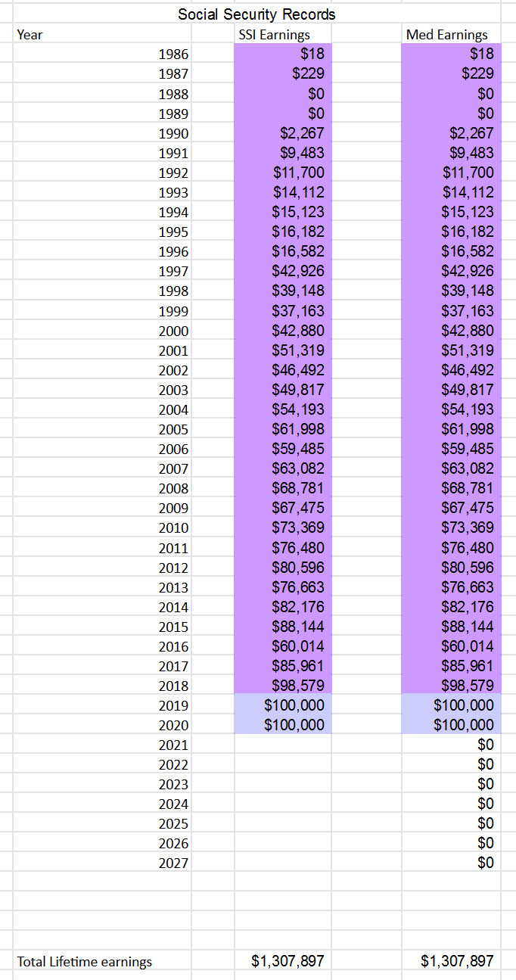Click the year 1986 cell
516x980 pixels.
pyautogui.click(x=174, y=54)
